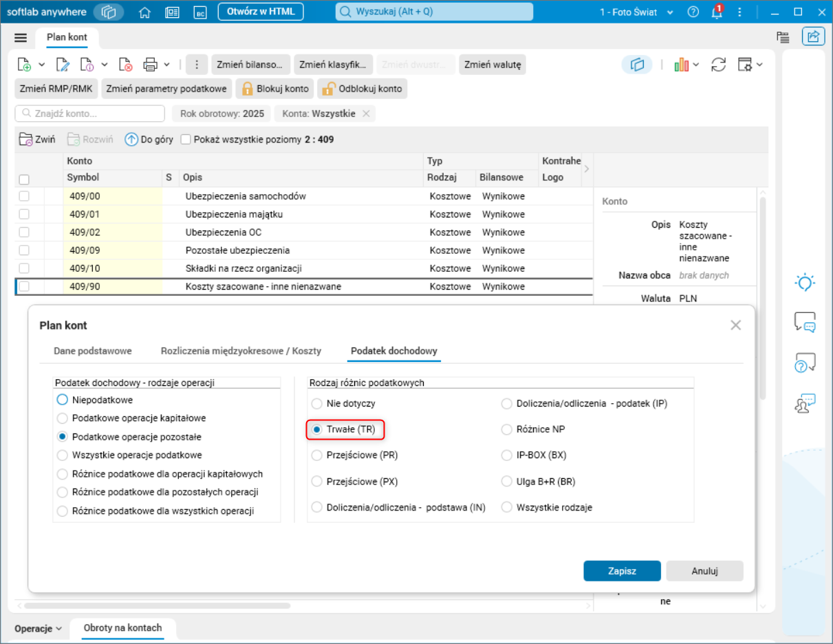This screenshot has width=833, height=644.
Task: Click the bar chart icon
Action: click(x=682, y=65)
